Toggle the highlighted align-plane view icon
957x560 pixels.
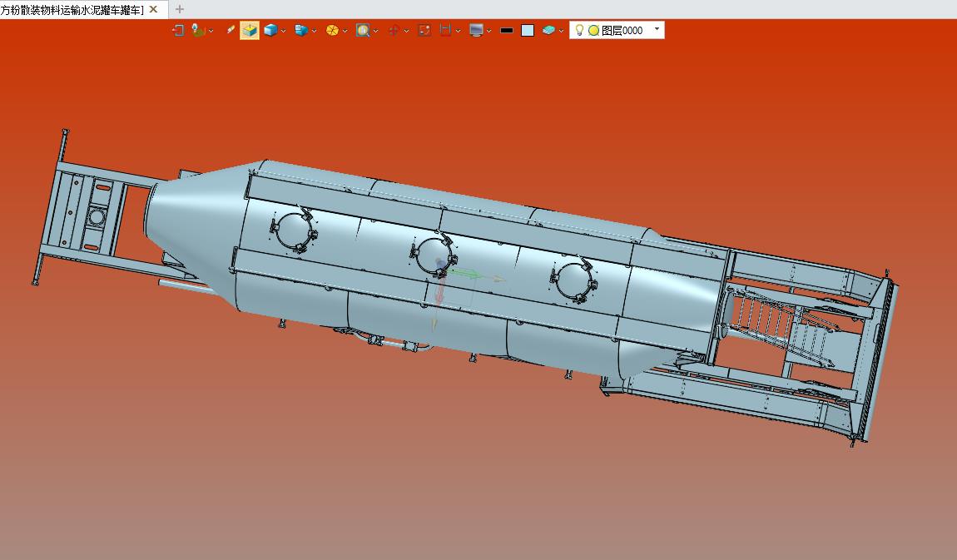(250, 30)
